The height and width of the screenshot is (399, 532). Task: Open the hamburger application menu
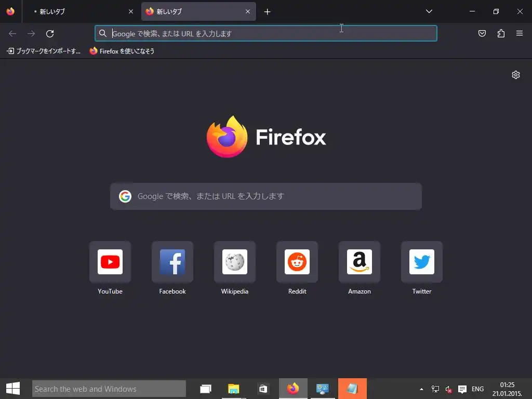point(520,33)
